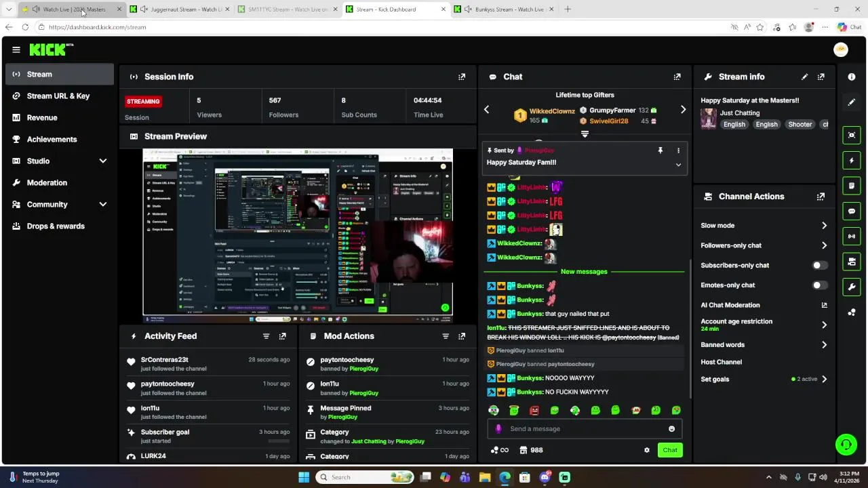Open Windows Start menu

(304, 477)
